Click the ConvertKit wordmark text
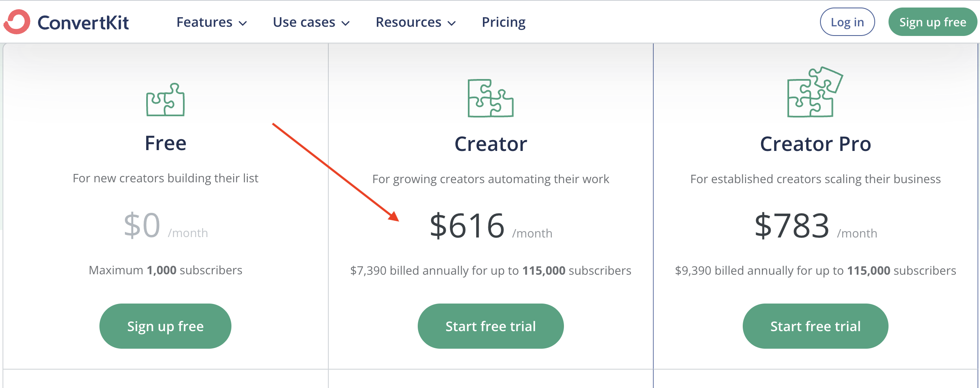The image size is (980, 388). point(83,23)
